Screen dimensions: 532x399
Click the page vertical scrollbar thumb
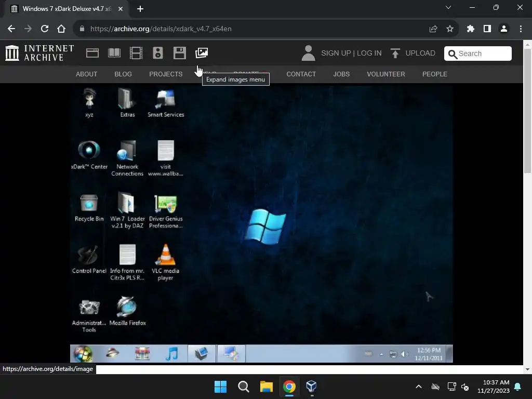pyautogui.click(x=527, y=111)
